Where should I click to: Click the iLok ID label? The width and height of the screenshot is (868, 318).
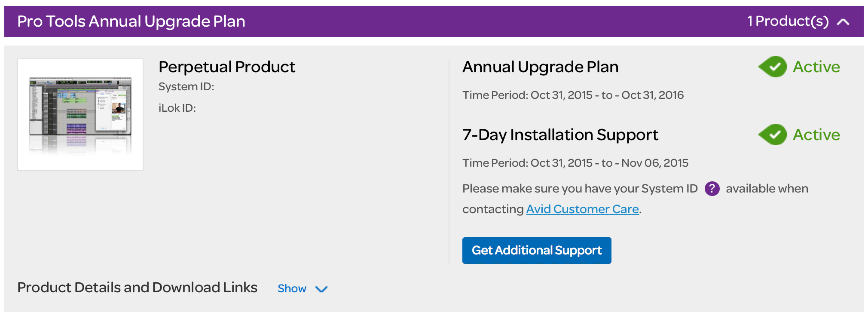tap(177, 108)
